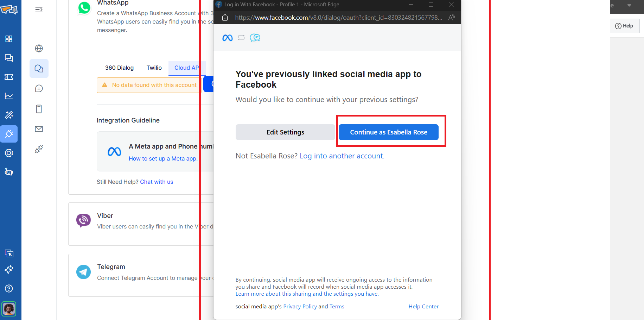Select the highlighted integrations plug icon
The width and height of the screenshot is (644, 320).
pyautogui.click(x=9, y=134)
